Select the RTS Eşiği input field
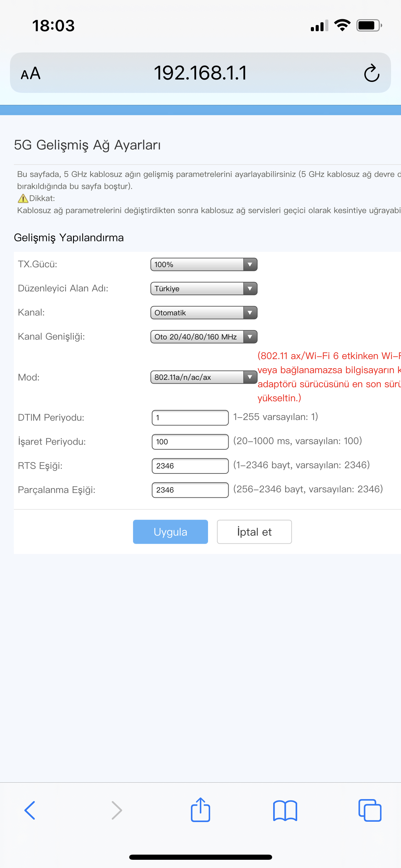The image size is (401, 868). [190, 466]
